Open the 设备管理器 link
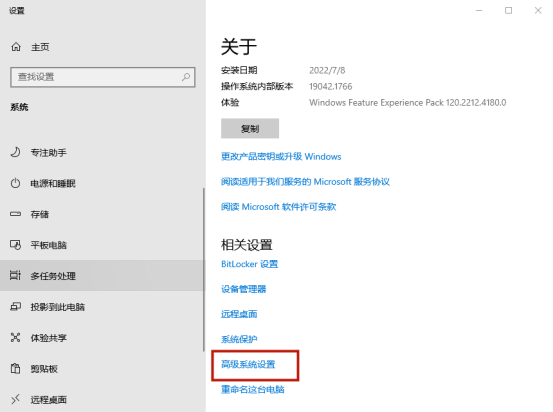Image resolution: width=553 pixels, height=412 pixels. [x=244, y=289]
